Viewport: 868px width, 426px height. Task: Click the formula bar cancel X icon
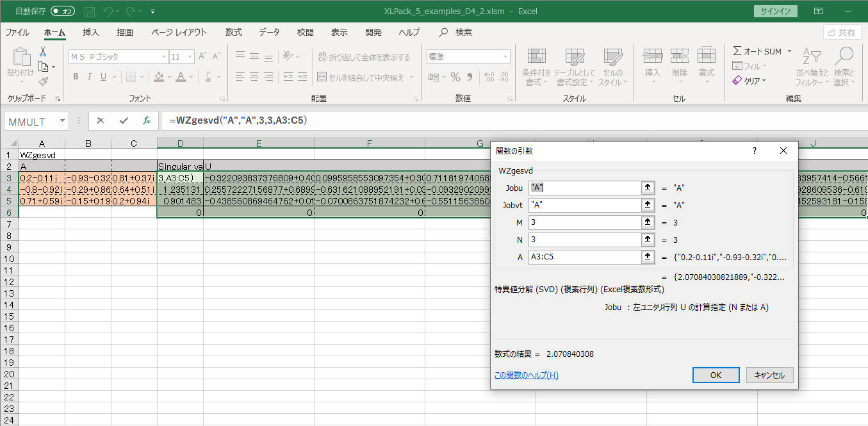[x=101, y=120]
